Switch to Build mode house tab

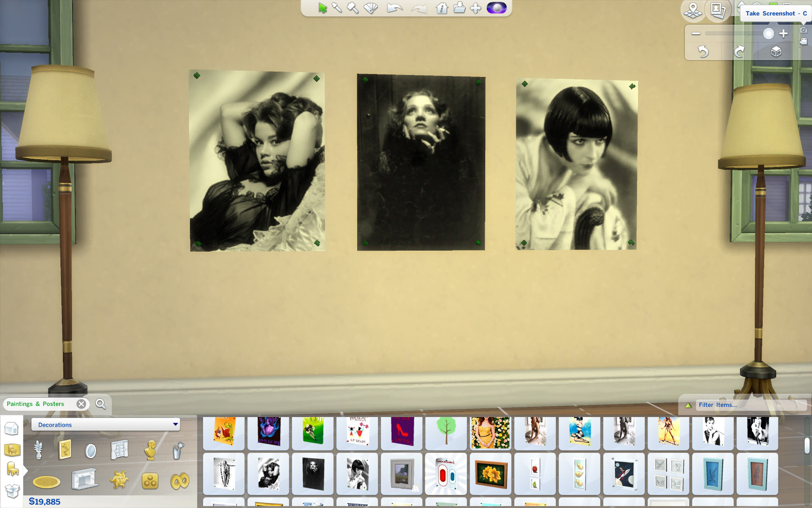[x=12, y=429]
